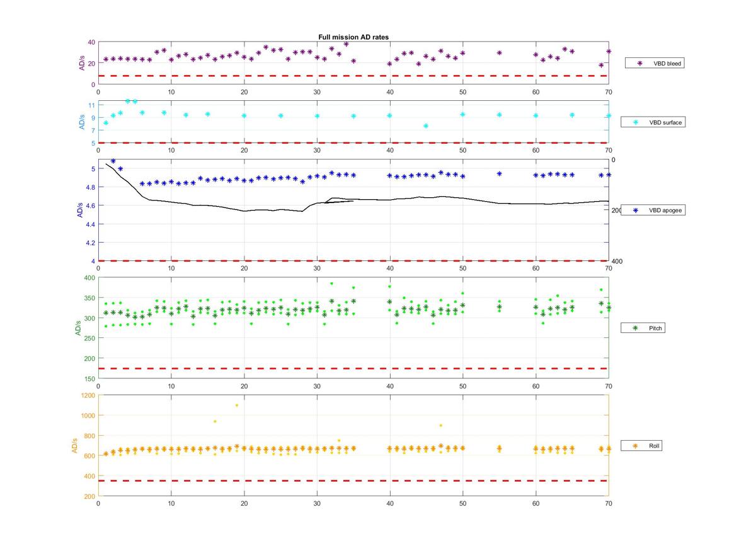Click the 150 y-axis tick on Pitch plot

click(x=89, y=379)
